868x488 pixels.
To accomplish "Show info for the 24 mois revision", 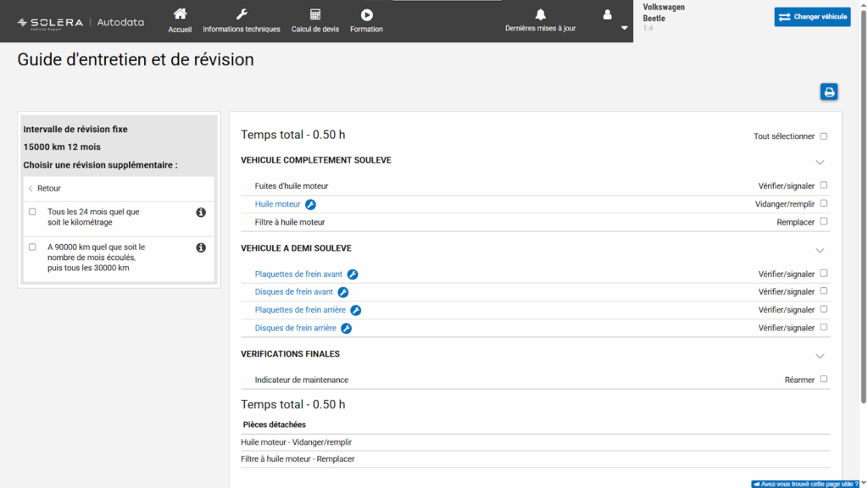I will click(201, 213).
